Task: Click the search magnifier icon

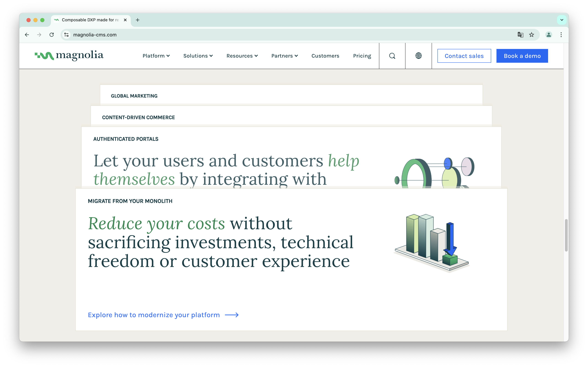Action: click(x=392, y=56)
